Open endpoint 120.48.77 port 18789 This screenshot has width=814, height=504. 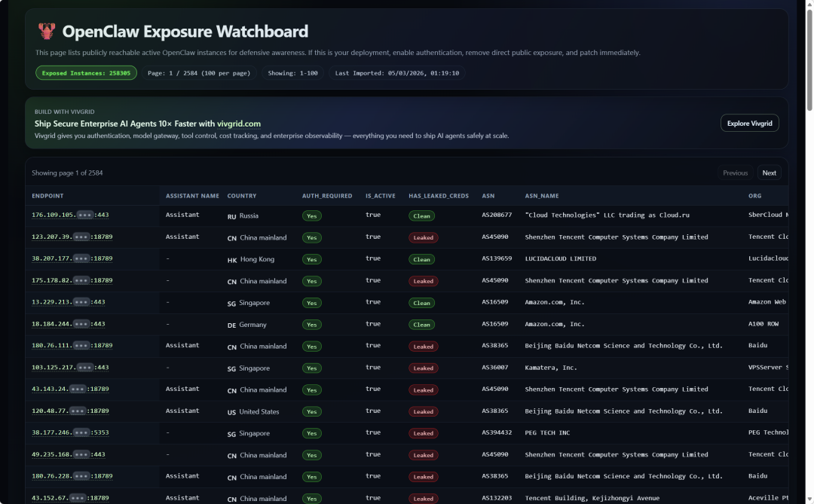[70, 411]
